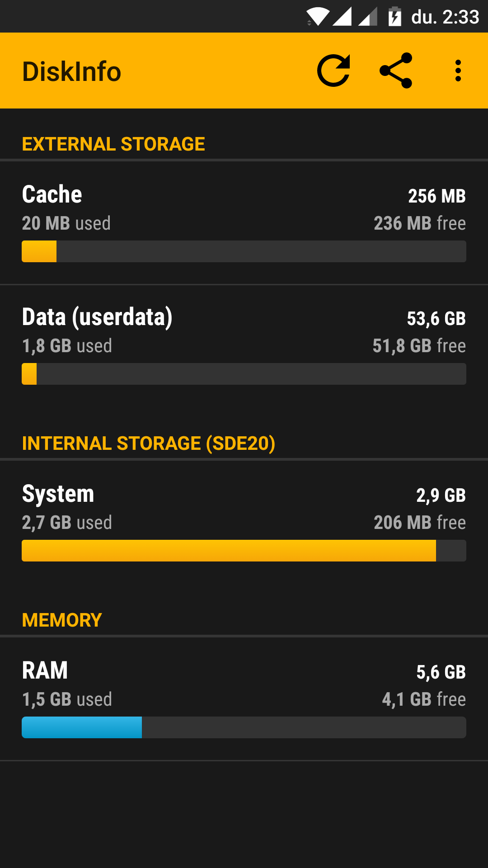Tap the share icon
488x868 pixels.
click(396, 71)
